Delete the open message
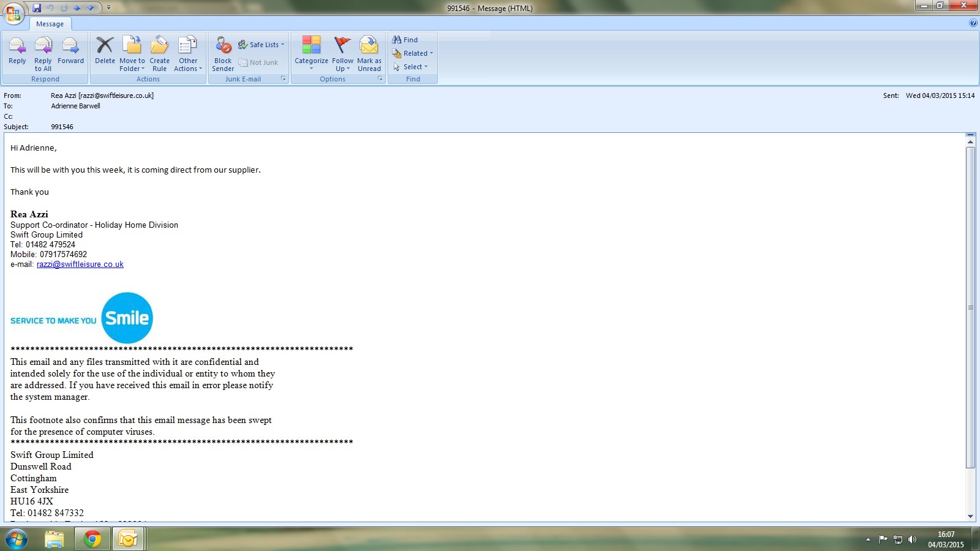 pos(105,50)
